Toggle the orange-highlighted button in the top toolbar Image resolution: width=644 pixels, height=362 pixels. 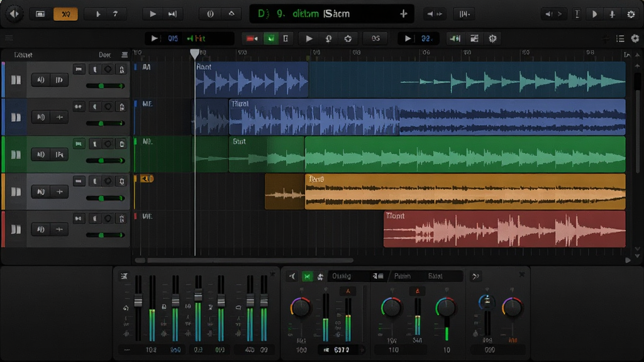65,14
